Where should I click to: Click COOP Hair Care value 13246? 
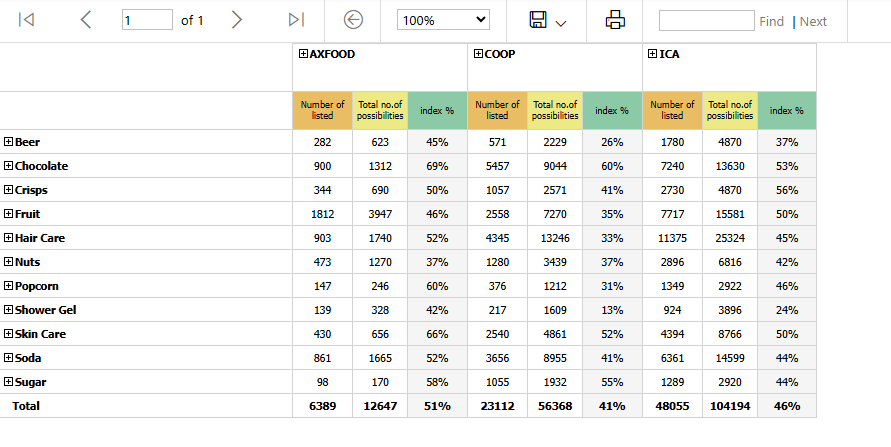click(555, 238)
